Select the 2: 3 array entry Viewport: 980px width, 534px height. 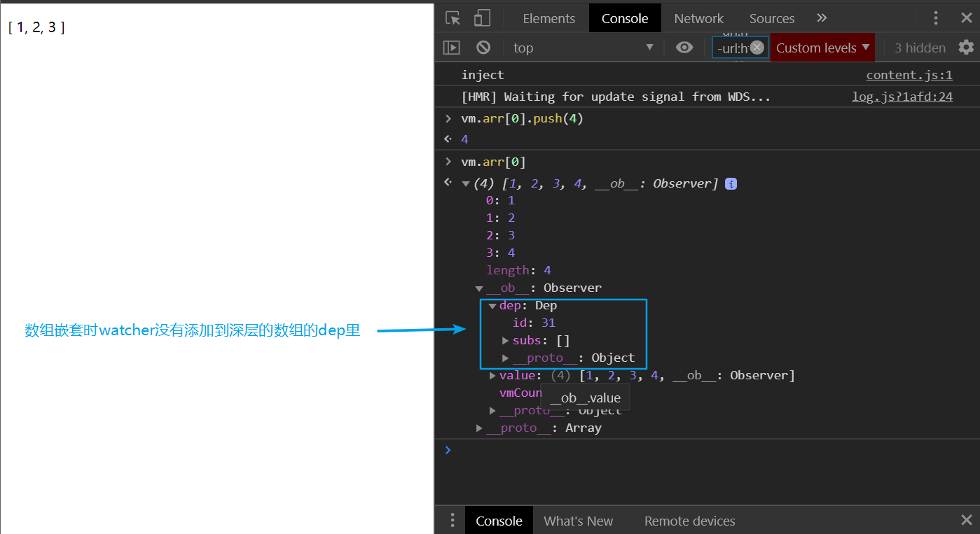pos(500,236)
